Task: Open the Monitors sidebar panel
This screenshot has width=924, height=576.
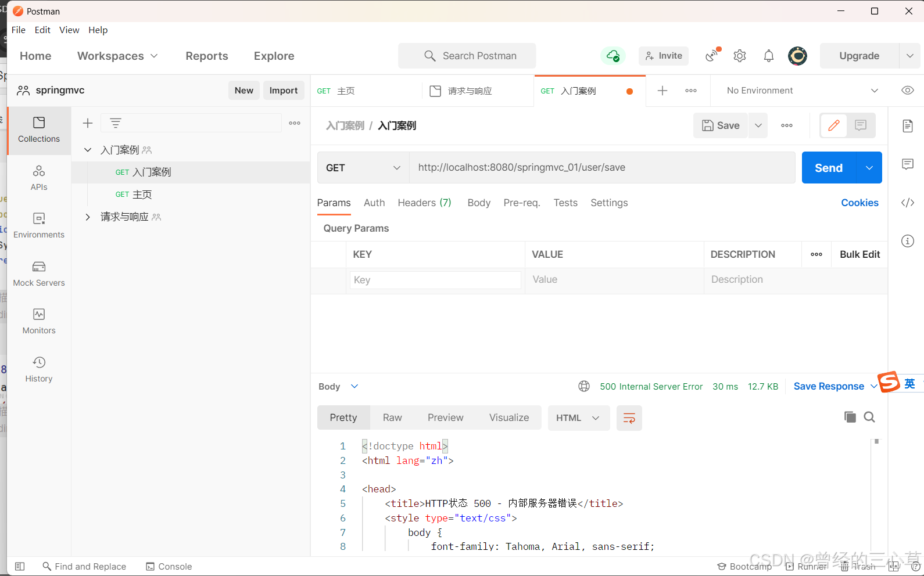Action: [x=39, y=321]
